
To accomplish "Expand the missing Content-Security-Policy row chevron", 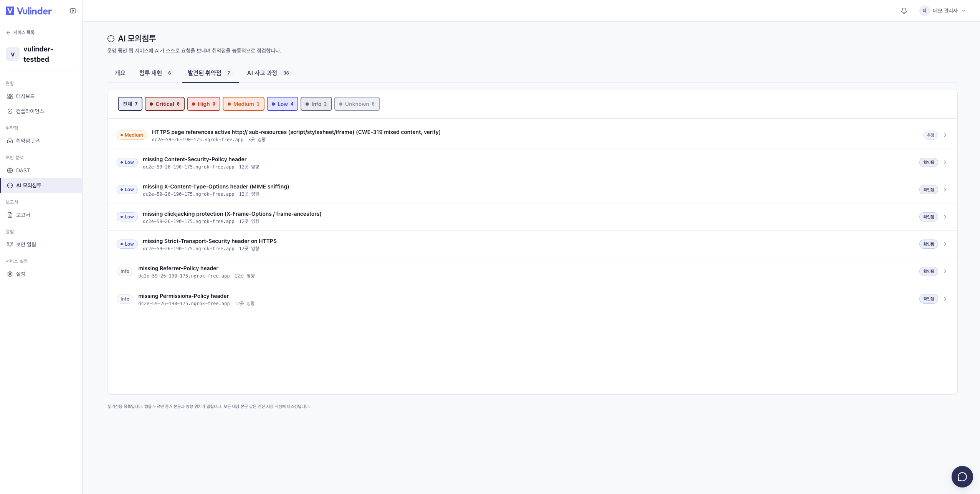I will (945, 162).
